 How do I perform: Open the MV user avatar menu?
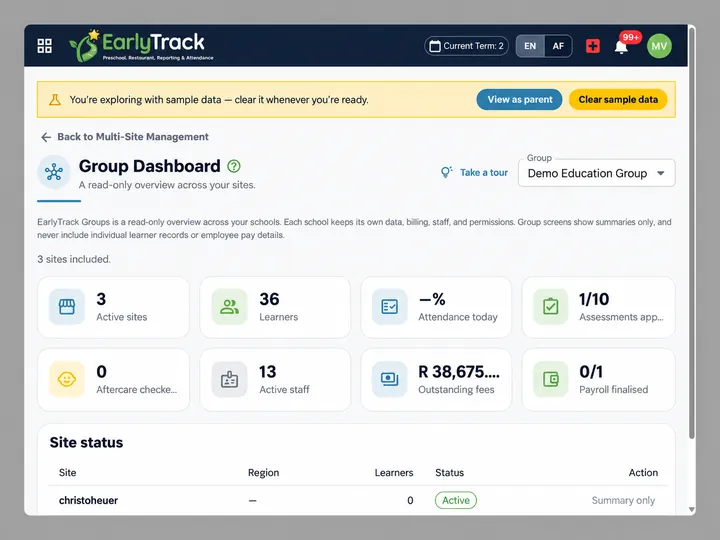pyautogui.click(x=659, y=46)
